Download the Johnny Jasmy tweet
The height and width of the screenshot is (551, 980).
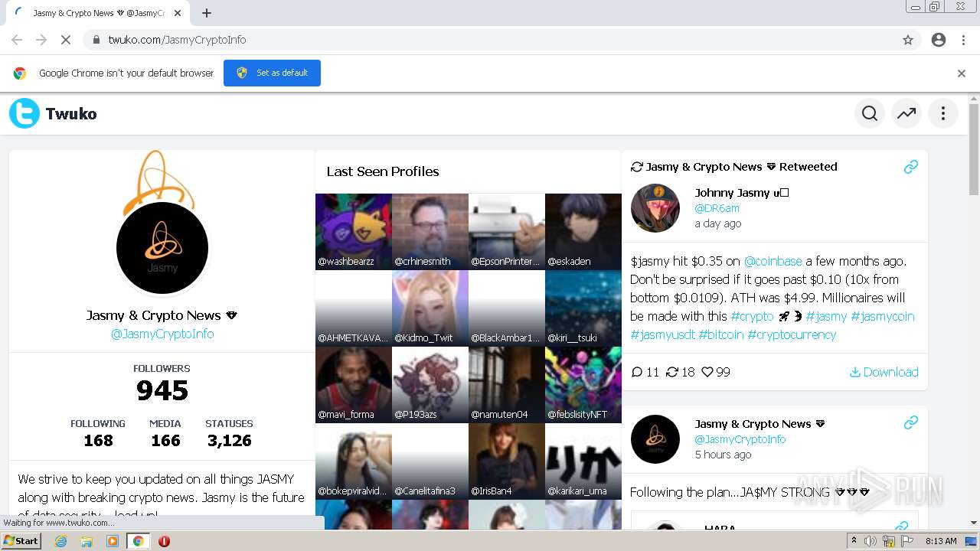pyautogui.click(x=884, y=372)
